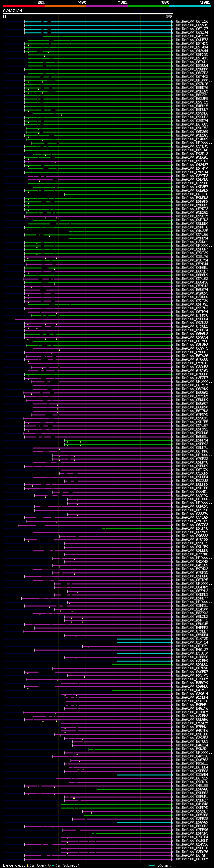Select the UniRef100_A5B2G5 label

(192, 91)
